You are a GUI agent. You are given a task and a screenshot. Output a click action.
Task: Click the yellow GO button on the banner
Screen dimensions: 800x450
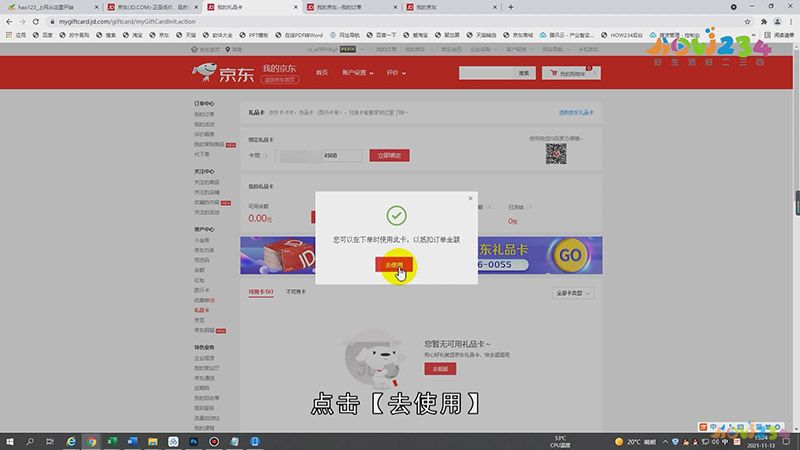tap(570, 255)
